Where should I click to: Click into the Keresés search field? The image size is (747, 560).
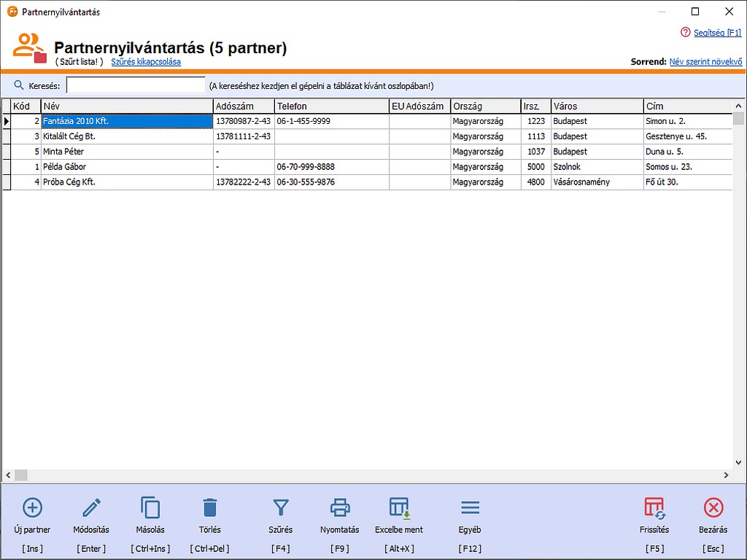(136, 86)
